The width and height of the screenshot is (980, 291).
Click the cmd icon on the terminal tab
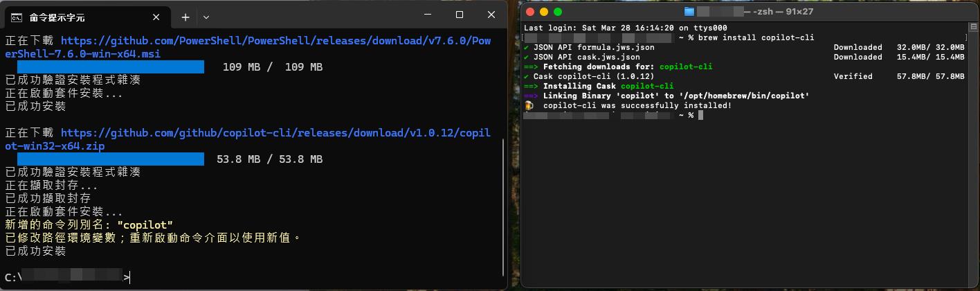[x=17, y=17]
